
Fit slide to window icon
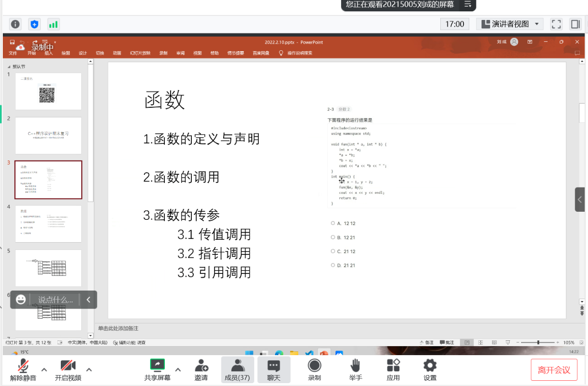click(581, 342)
